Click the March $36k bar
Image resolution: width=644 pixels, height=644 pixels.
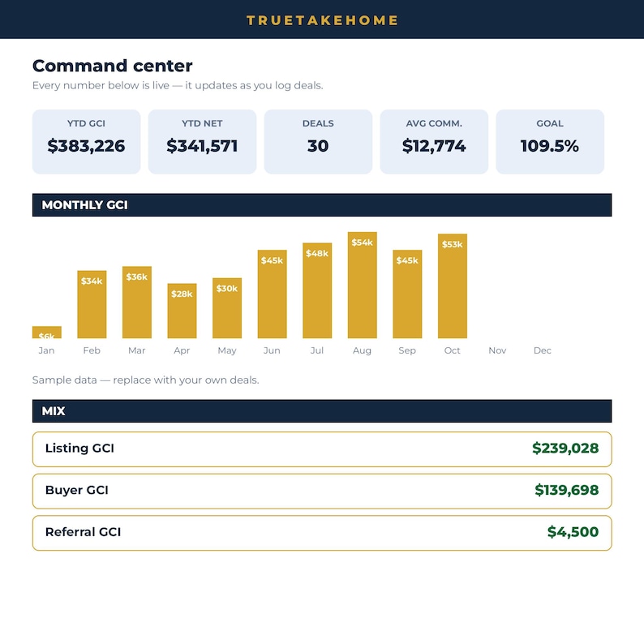coord(137,303)
